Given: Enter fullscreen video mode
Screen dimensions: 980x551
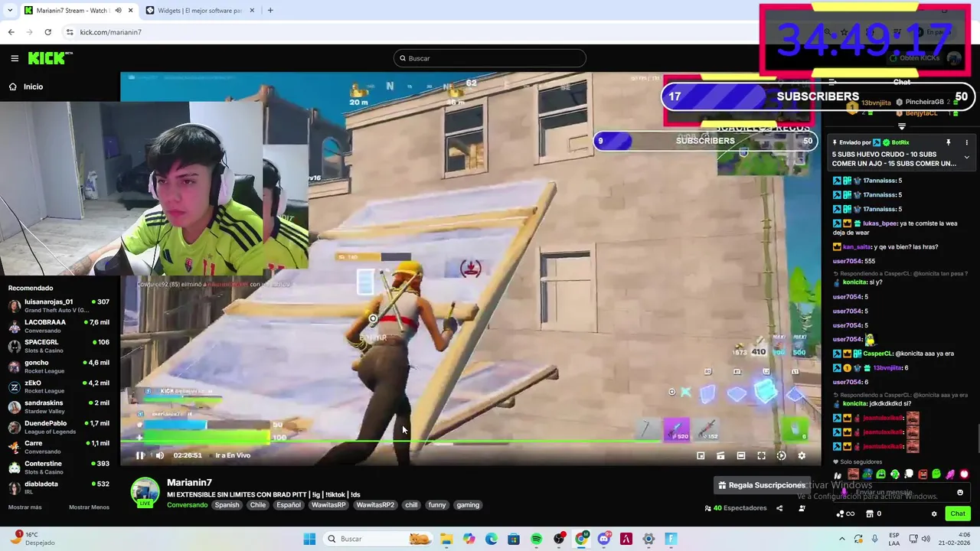Looking at the screenshot, I should (761, 455).
